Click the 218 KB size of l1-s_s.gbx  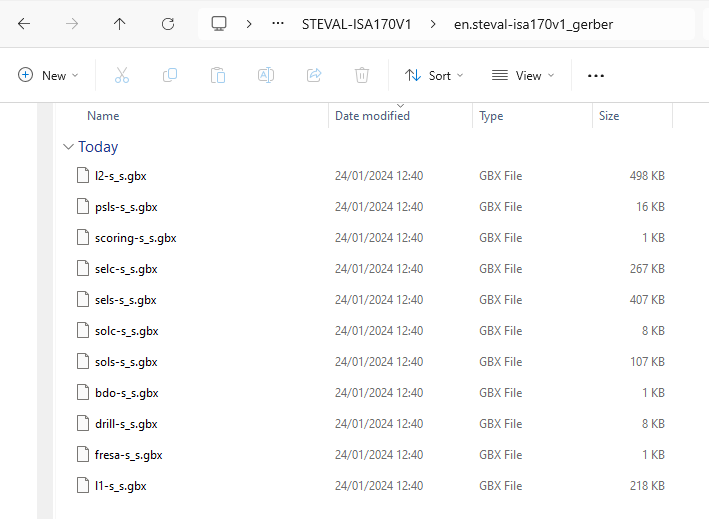[x=647, y=486]
